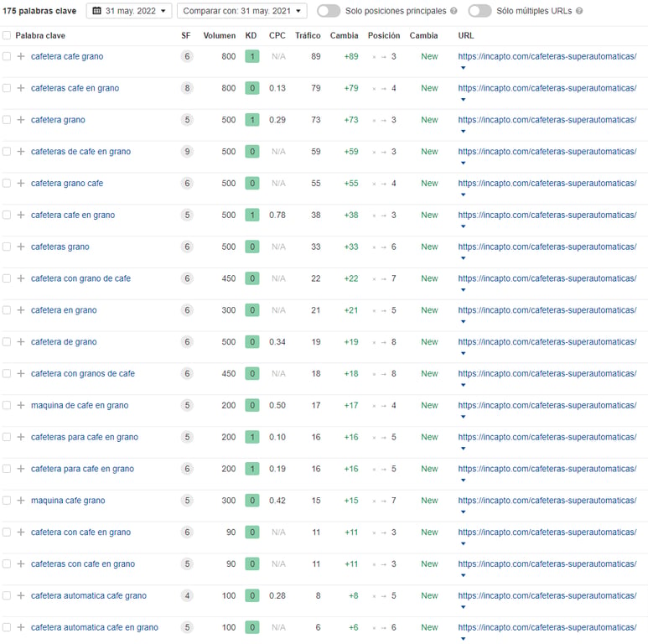
Task: Open keyword link 'cafetera cafe grano'
Action: tap(67, 56)
